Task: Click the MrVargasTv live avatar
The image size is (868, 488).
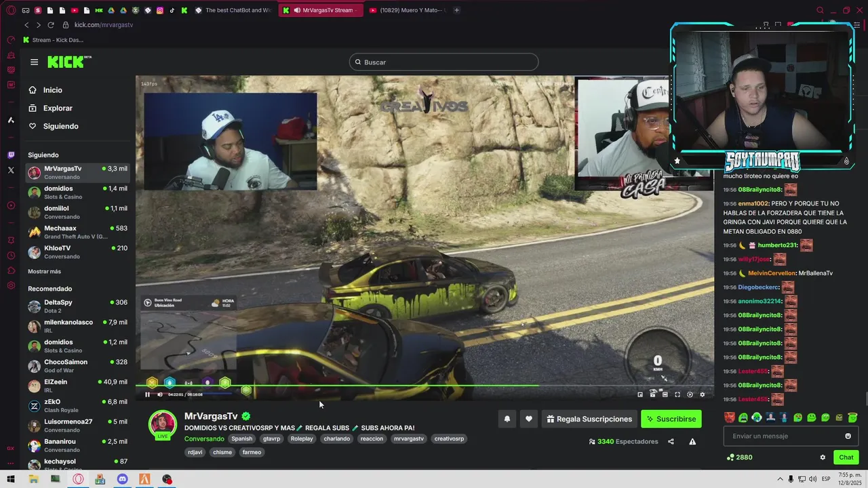Action: point(162,425)
